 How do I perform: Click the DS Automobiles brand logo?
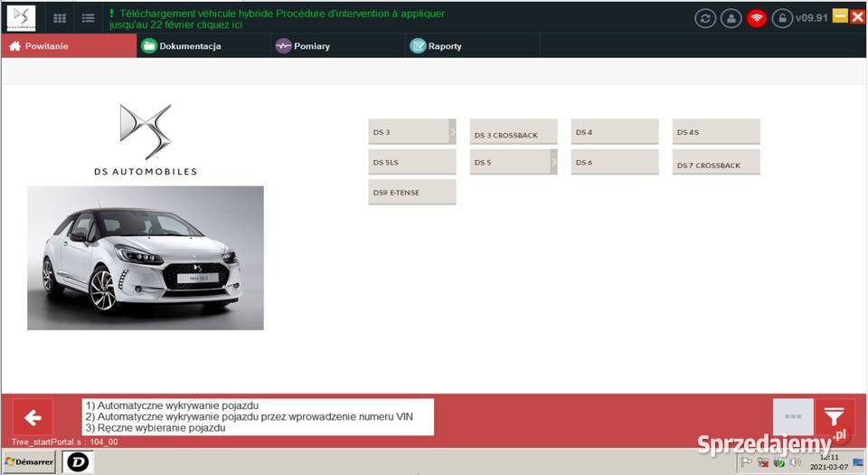pyautogui.click(x=146, y=140)
